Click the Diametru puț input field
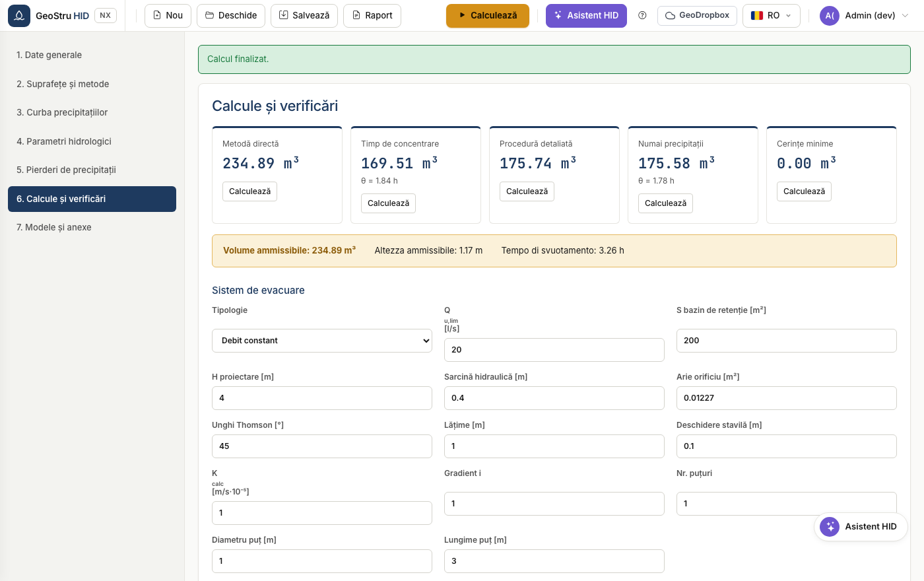This screenshot has height=581, width=924. tap(322, 561)
